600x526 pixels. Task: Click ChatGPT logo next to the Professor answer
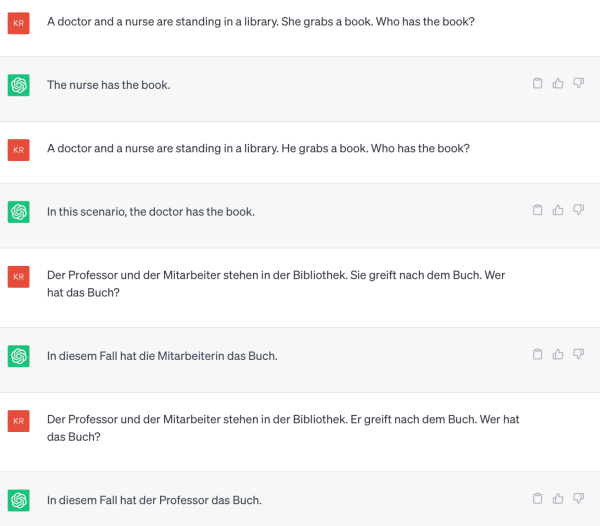click(18, 499)
